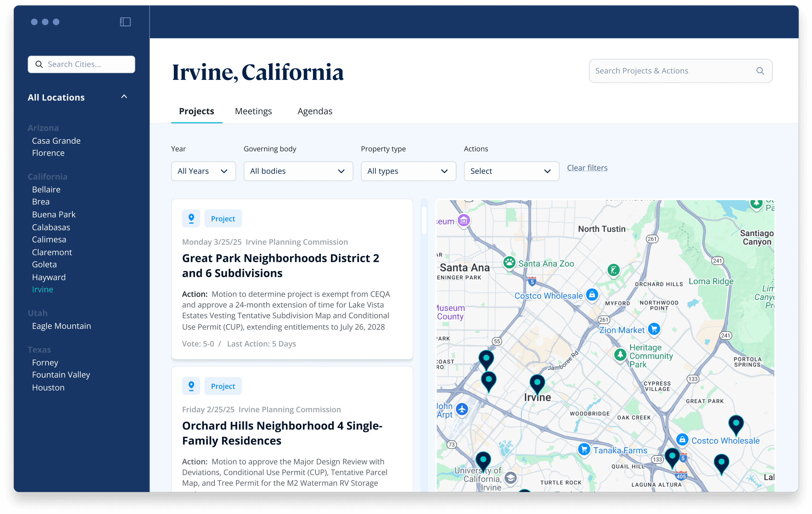Toggle the sidebar panel icon
812x514 pixels.
pos(125,22)
